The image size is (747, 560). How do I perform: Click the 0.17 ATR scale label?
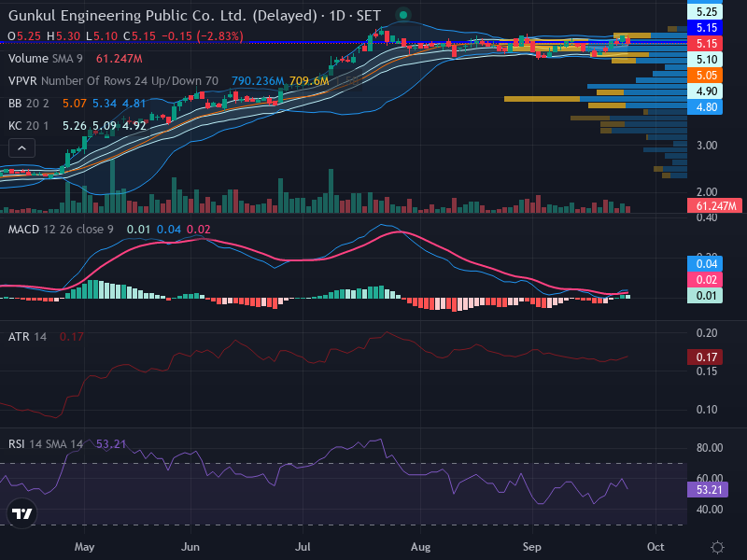pos(705,357)
